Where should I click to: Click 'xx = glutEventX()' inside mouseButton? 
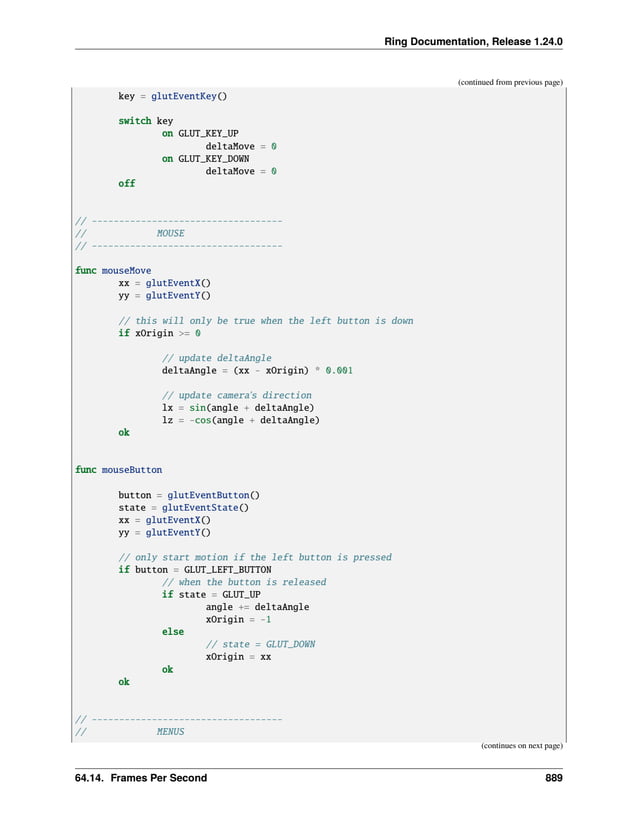click(x=164, y=520)
